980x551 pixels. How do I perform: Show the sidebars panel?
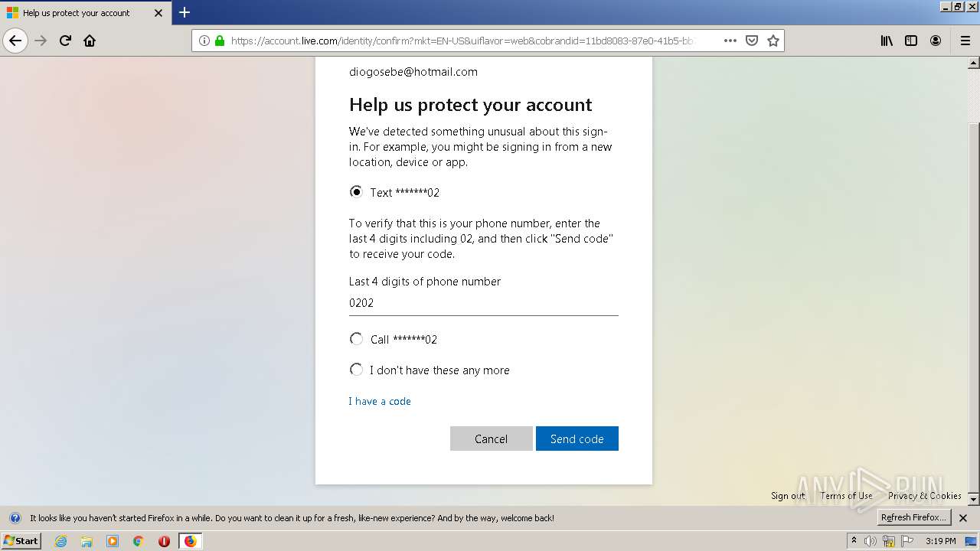911,41
